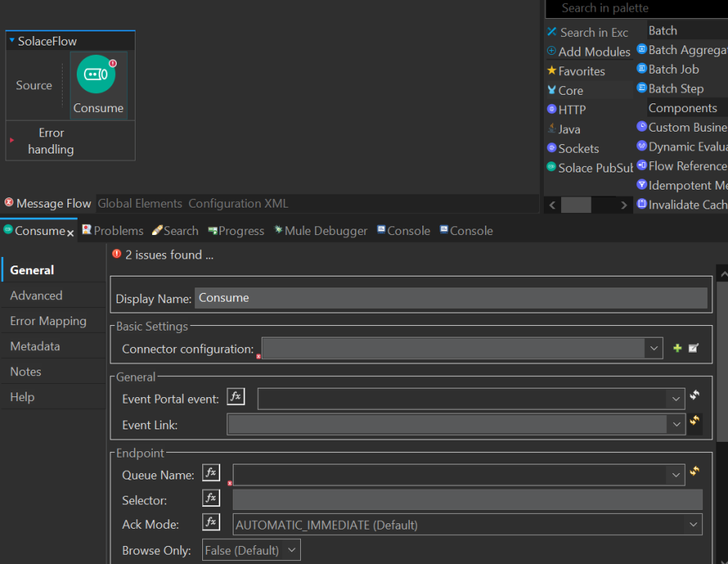The height and width of the screenshot is (564, 728).
Task: Open the Problems view tab
Action: (113, 231)
